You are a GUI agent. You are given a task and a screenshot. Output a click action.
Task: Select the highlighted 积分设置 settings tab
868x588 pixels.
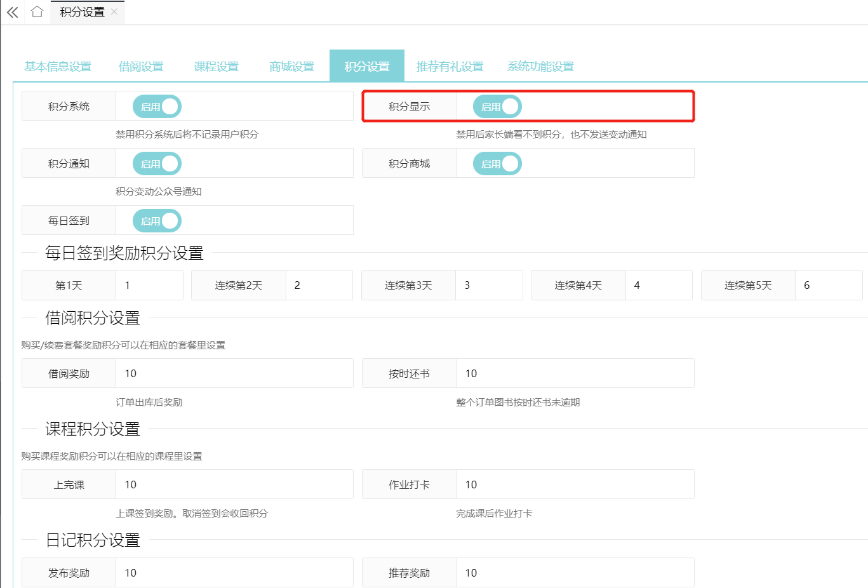367,66
